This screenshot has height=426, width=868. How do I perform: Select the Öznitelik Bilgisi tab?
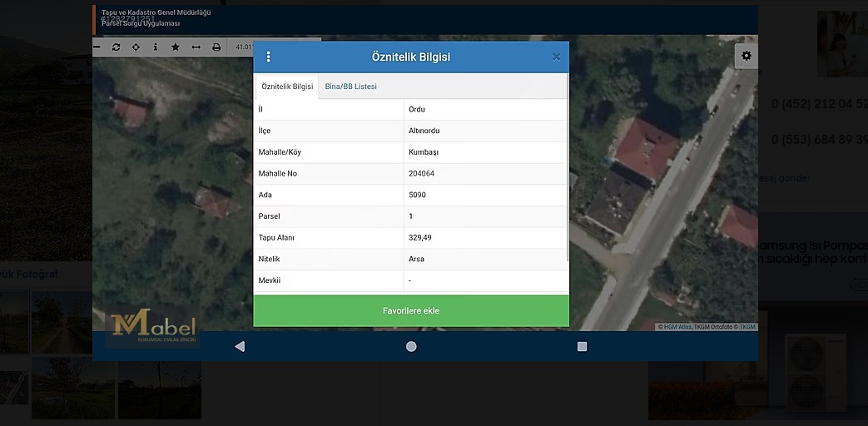287,87
